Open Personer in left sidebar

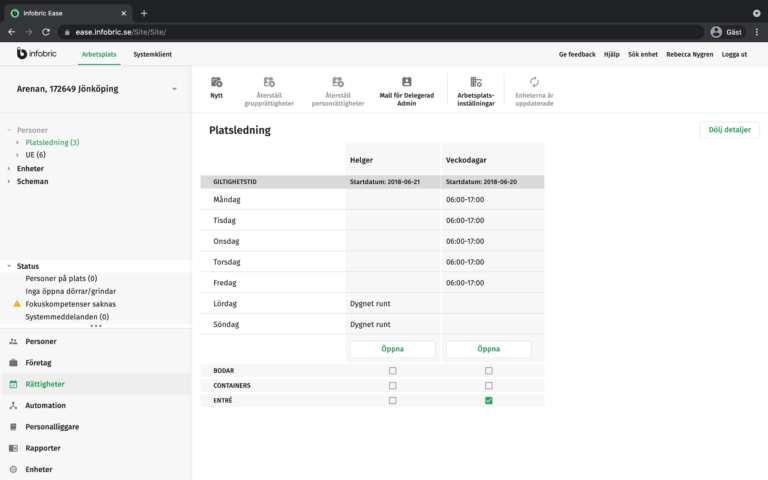[40, 341]
